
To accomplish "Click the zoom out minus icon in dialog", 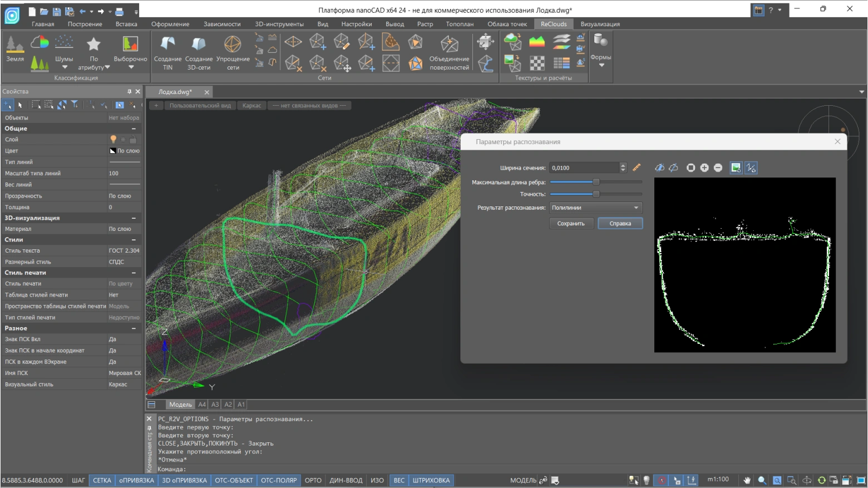I will pos(718,168).
